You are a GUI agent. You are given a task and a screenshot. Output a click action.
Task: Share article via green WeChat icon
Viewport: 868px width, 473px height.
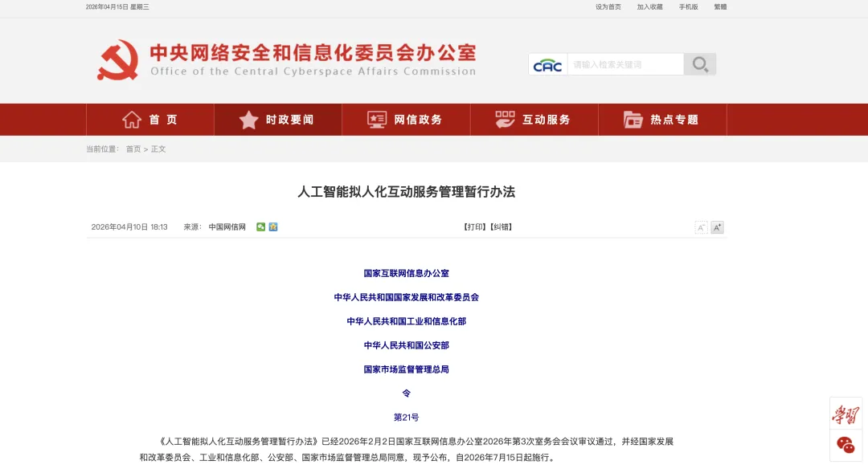(260, 226)
